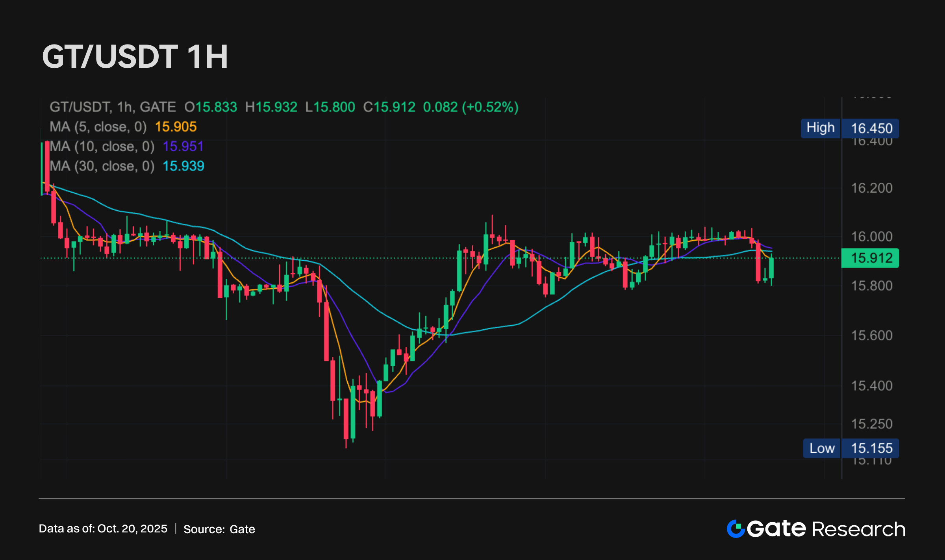
Task: Click the Gate Research logo icon
Action: (736, 529)
